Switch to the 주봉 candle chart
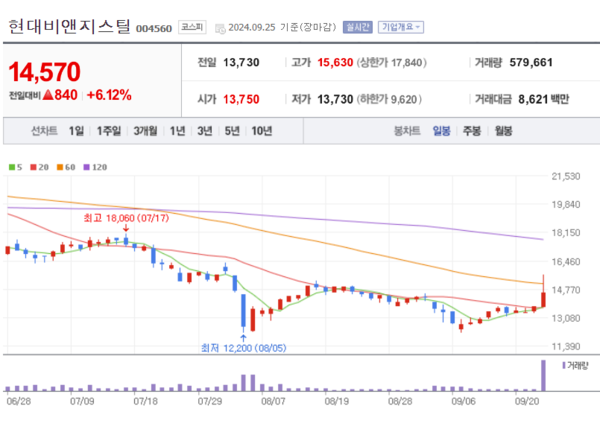The width and height of the screenshot is (600, 423). (472, 131)
